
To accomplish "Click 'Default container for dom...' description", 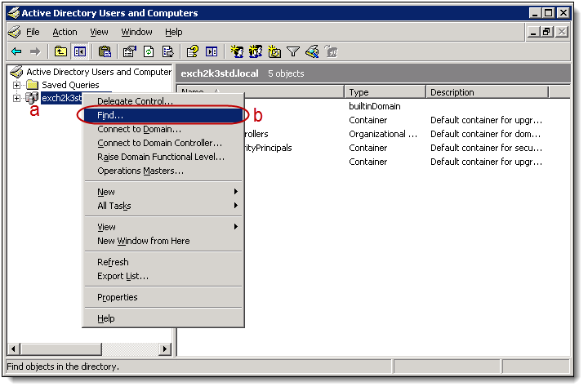I will coord(486,134).
